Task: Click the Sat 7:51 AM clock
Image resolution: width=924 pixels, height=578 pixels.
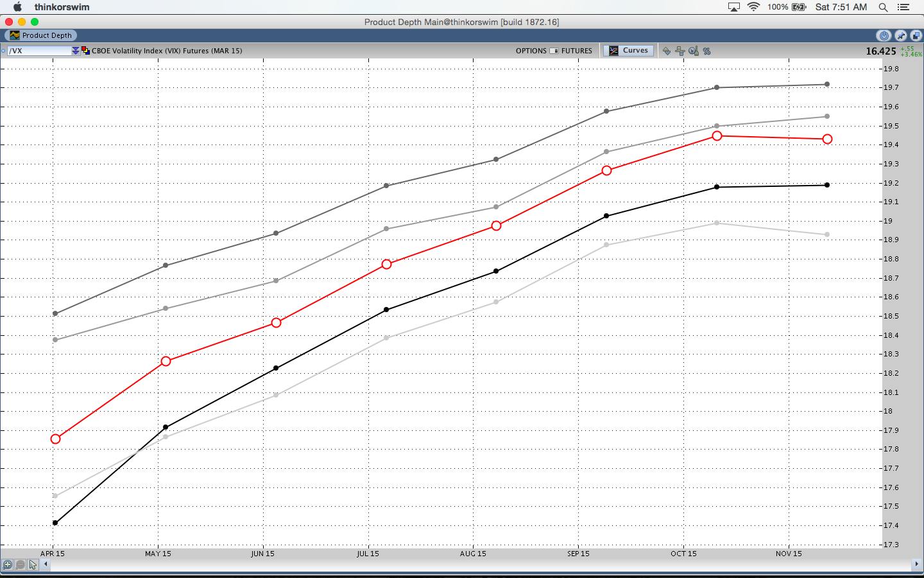Action: [841, 7]
